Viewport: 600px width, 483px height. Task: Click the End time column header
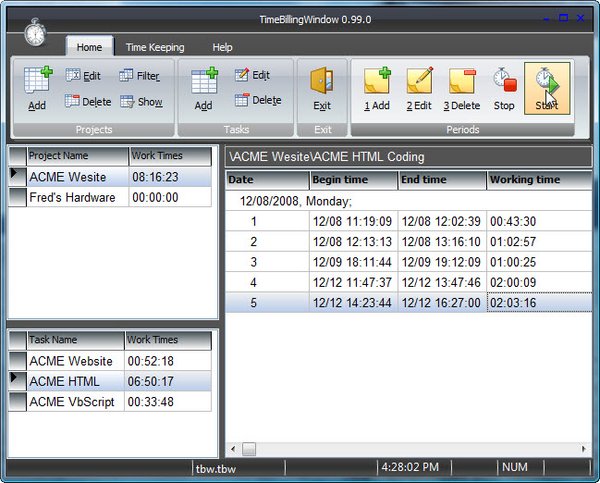tap(442, 180)
